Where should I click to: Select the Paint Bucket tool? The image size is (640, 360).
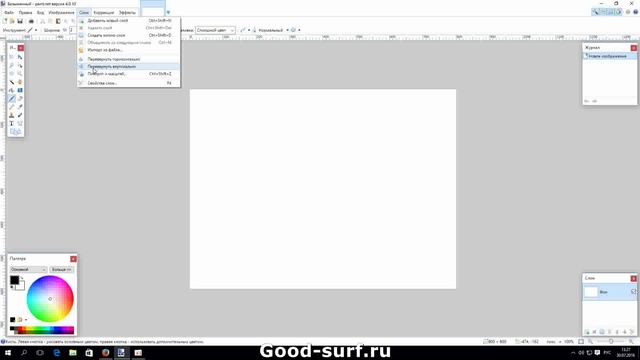click(x=11, y=90)
